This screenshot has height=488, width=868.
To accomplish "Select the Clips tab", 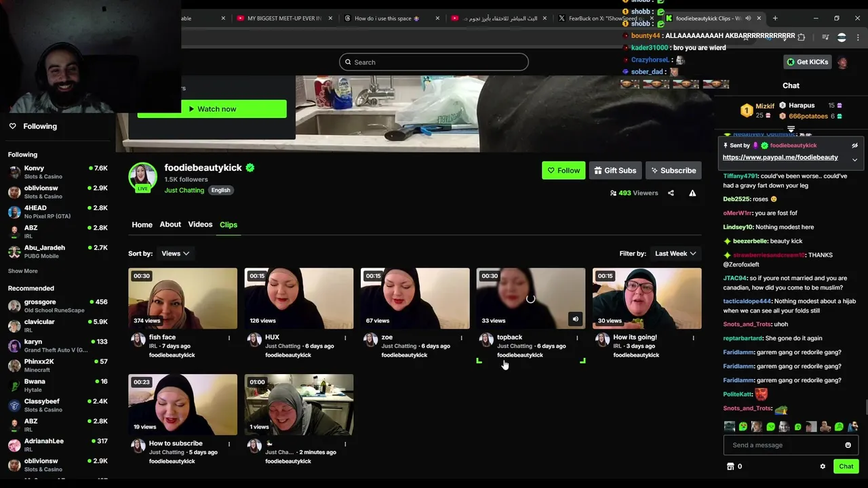I will click(x=229, y=224).
